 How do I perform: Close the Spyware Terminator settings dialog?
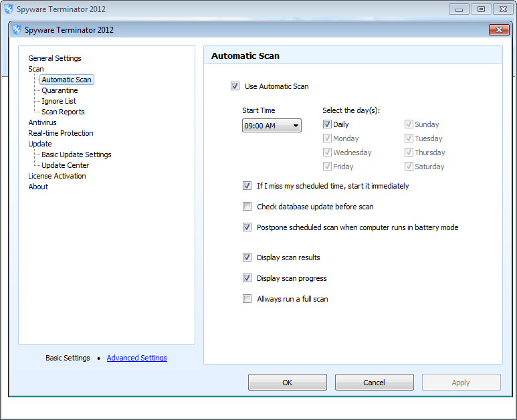point(499,29)
